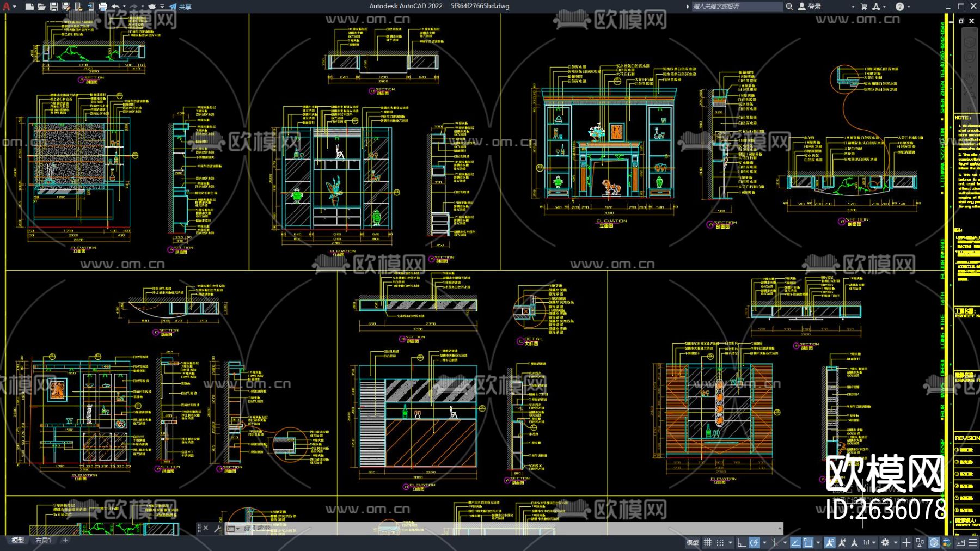Open the Undo history dropdown arrow
This screenshot has width=980, height=551.
coord(125,7)
